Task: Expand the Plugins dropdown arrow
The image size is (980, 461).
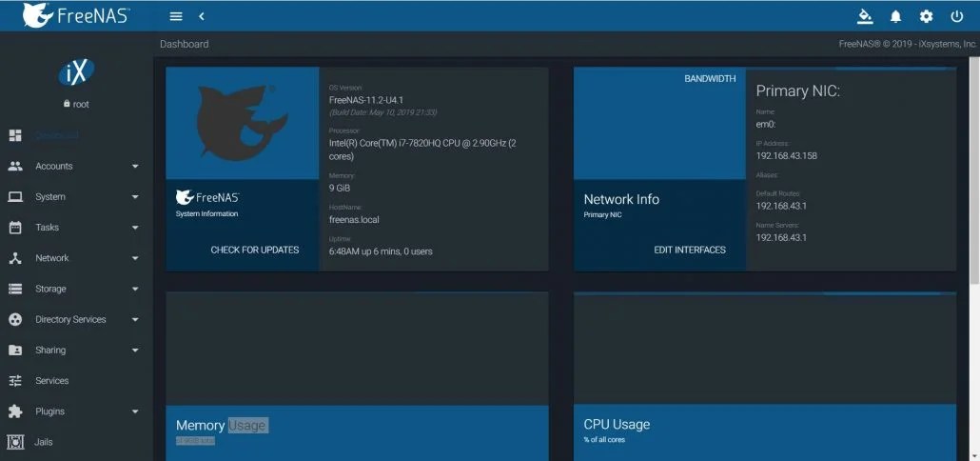Action: pyautogui.click(x=135, y=411)
